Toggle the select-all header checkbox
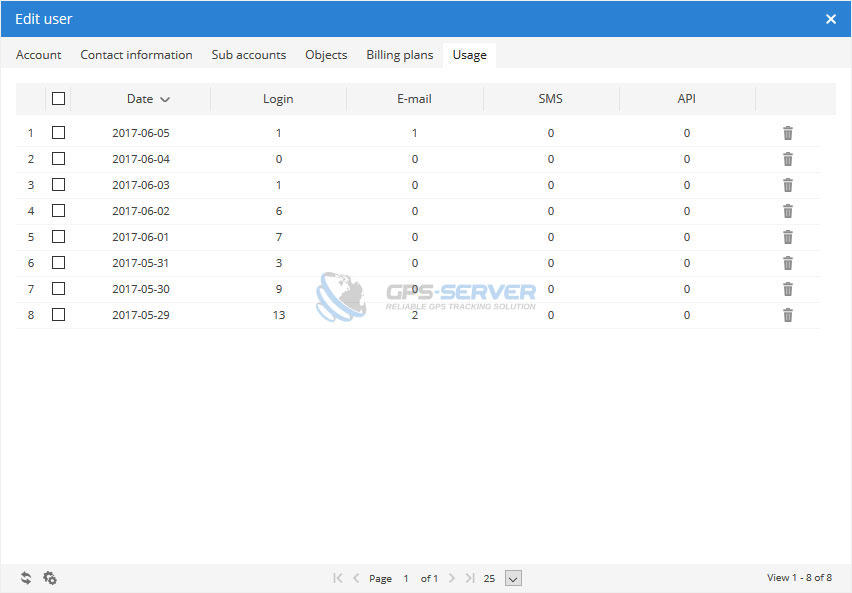 click(59, 99)
